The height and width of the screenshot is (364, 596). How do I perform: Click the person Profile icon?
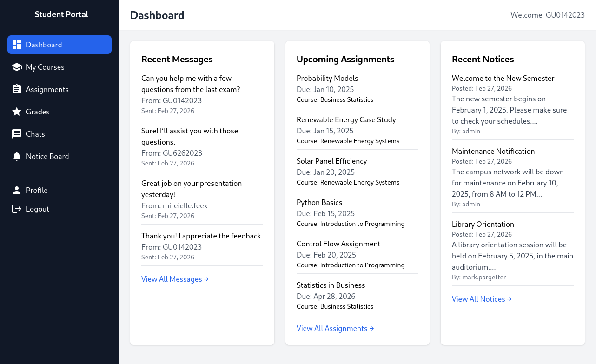(17, 190)
